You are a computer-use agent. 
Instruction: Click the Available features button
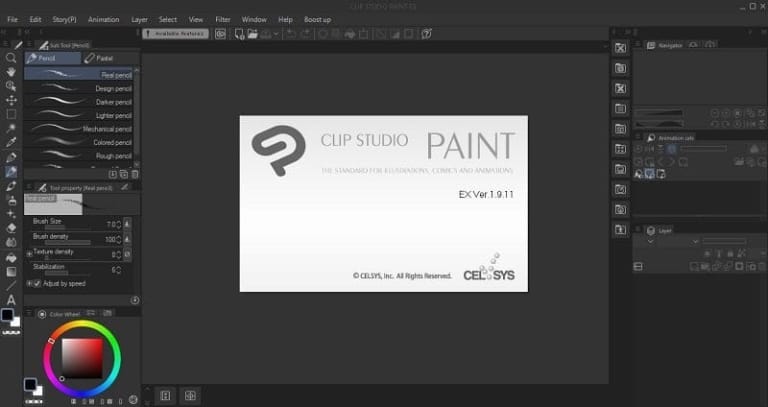[x=175, y=34]
